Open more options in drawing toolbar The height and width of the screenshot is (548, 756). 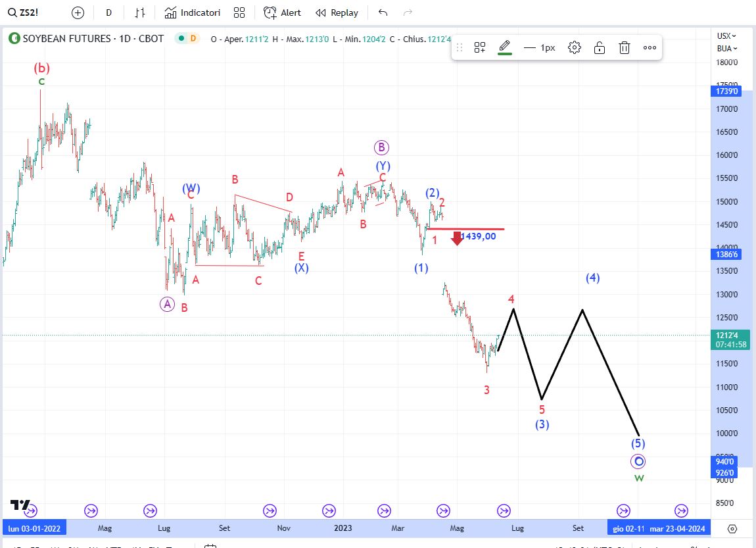(x=650, y=47)
